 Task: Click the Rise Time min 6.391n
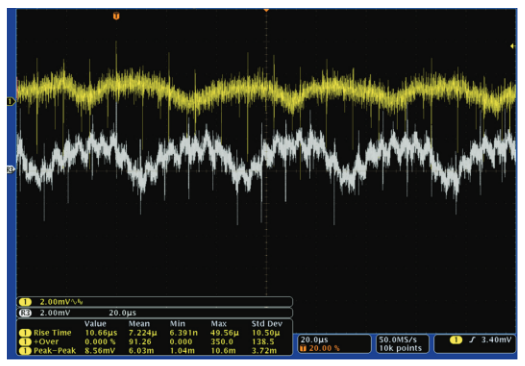pos(183,333)
